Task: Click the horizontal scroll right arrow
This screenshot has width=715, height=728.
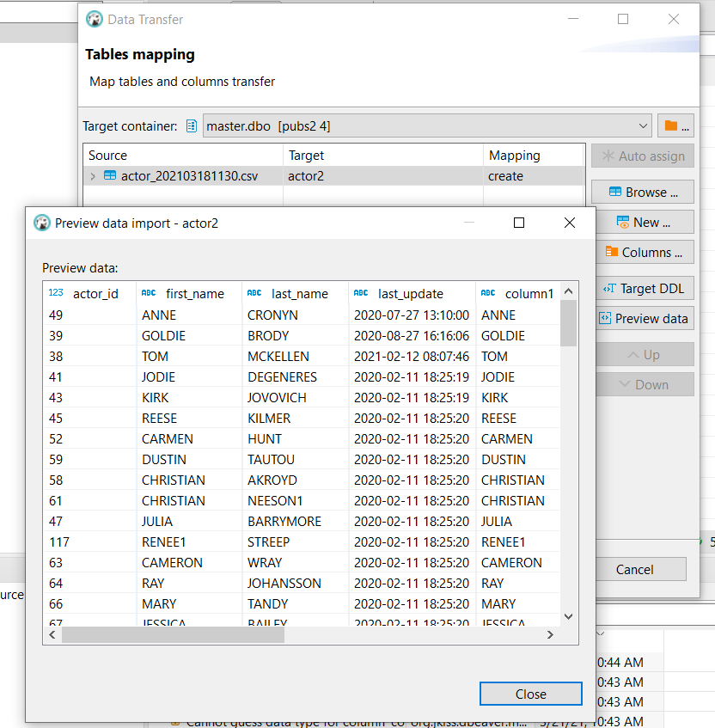Action: pyautogui.click(x=550, y=634)
